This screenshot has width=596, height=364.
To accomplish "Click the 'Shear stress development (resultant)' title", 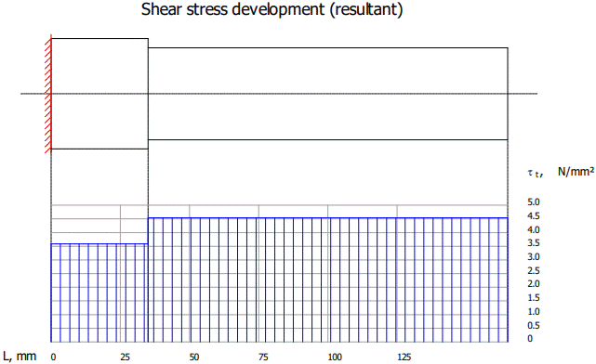I will [x=272, y=9].
